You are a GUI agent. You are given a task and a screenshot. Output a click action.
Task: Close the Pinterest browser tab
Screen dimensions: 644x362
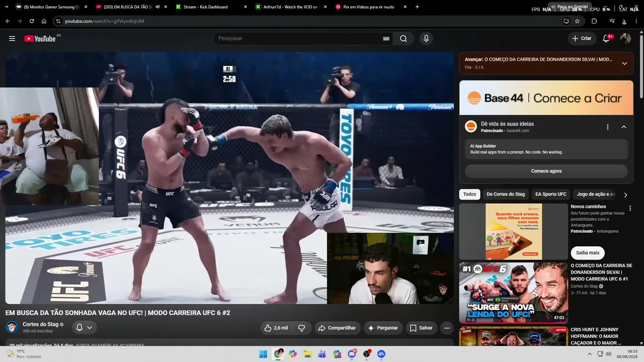click(405, 7)
